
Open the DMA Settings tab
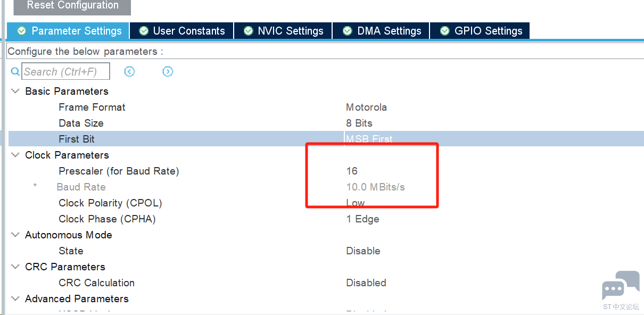pyautogui.click(x=382, y=31)
